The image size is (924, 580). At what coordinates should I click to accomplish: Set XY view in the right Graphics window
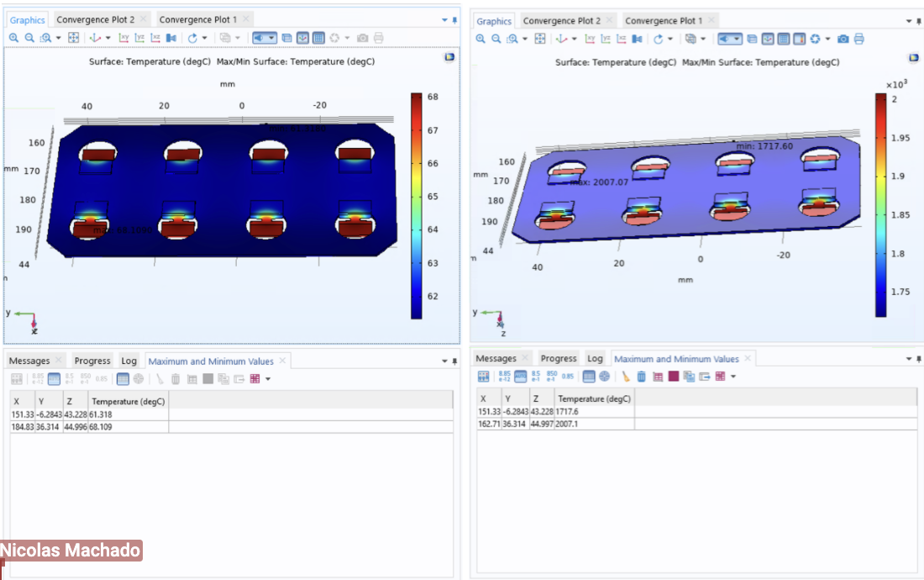coord(590,39)
